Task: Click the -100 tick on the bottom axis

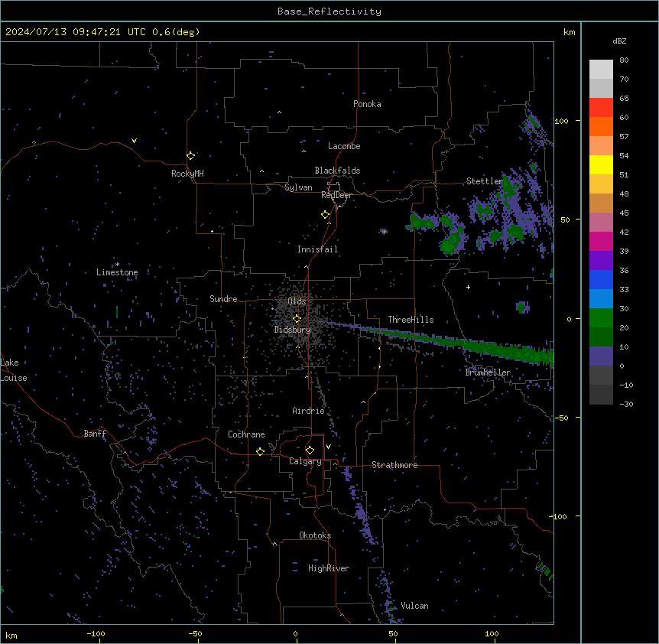Action: click(96, 634)
